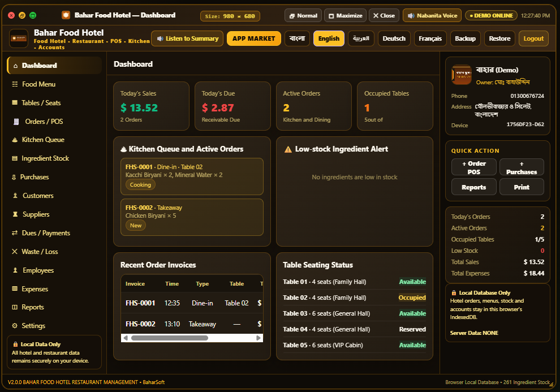The height and width of the screenshot is (392, 560).
Task: Click the Suppliers sidebar icon
Action: [x=15, y=214]
